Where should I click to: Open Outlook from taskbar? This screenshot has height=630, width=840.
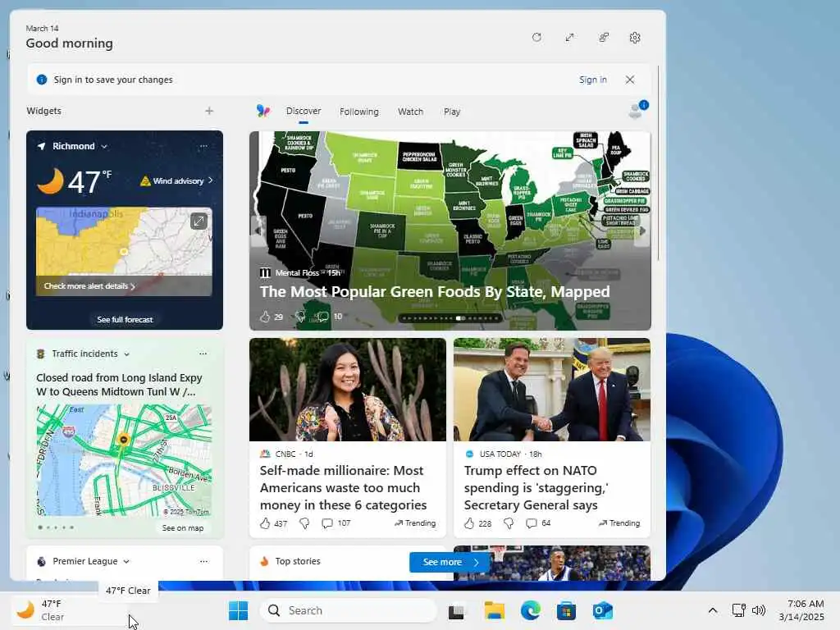pyautogui.click(x=603, y=610)
